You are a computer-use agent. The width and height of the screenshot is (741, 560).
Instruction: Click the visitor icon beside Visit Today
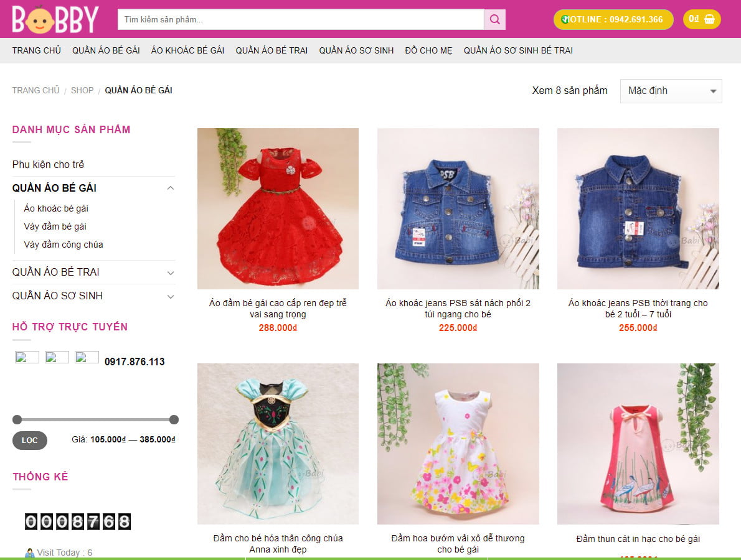[30, 553]
